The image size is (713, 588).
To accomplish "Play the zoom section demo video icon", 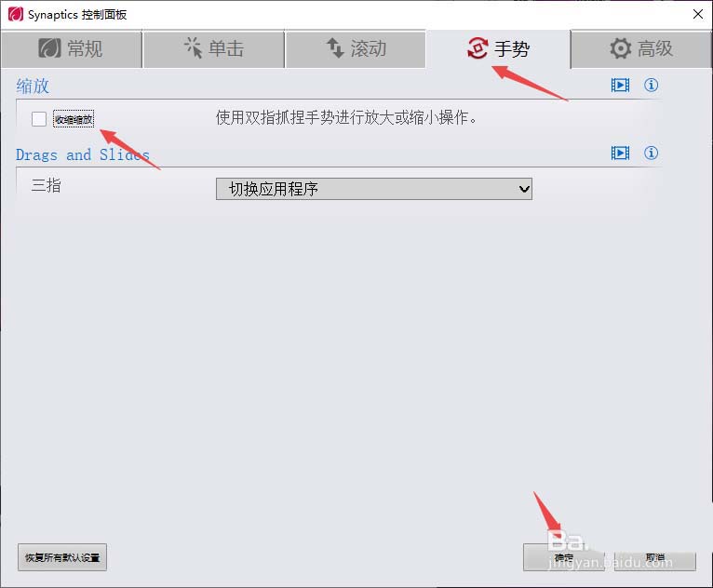I will (x=620, y=85).
